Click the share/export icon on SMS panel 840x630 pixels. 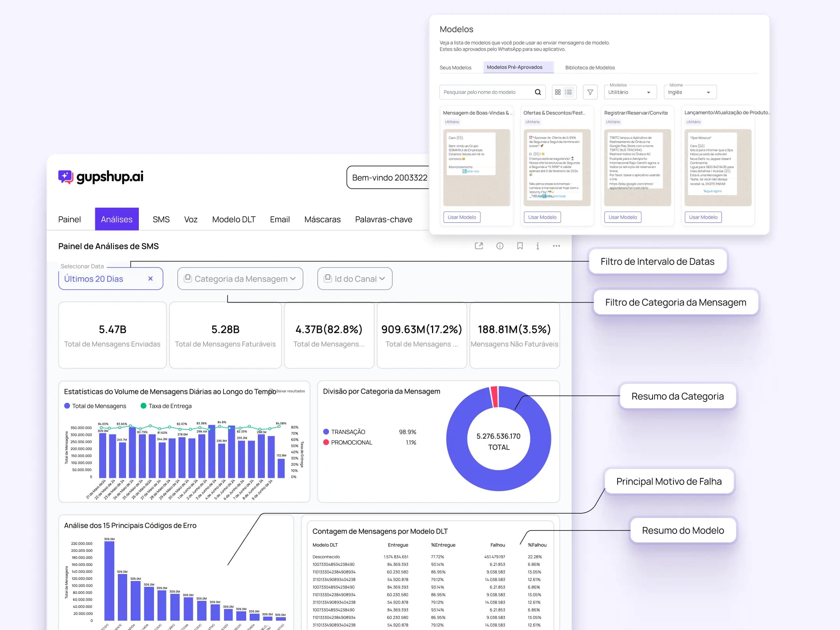coord(479,246)
